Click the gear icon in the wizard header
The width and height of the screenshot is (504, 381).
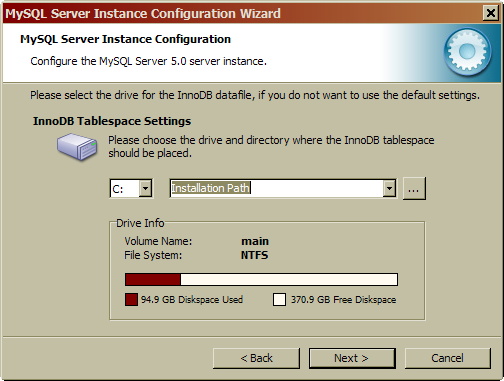tap(467, 52)
